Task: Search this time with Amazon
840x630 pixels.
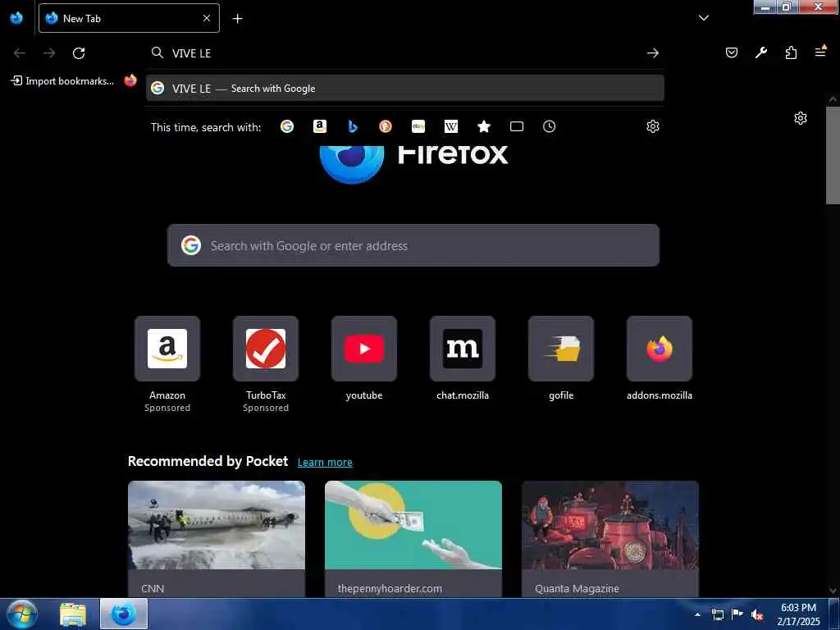Action: coord(320,126)
